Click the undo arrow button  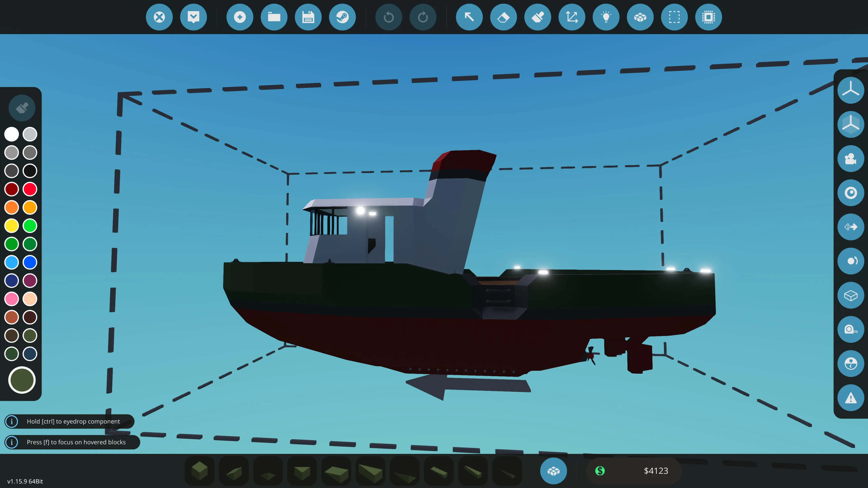pos(389,17)
